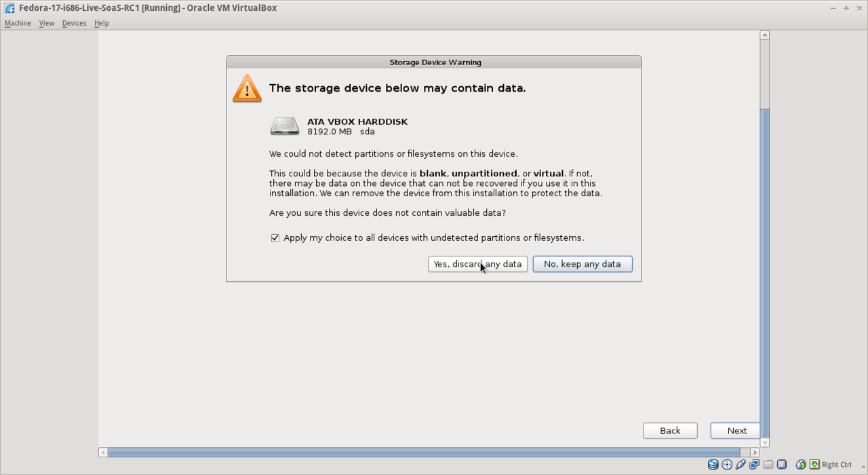Open the optical drives status icon
The image size is (868, 475).
click(x=727, y=464)
